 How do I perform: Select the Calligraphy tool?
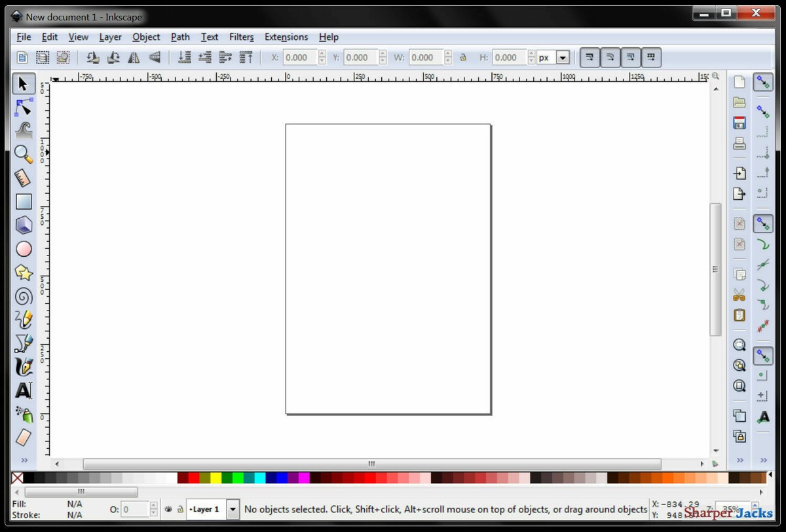pyautogui.click(x=24, y=367)
